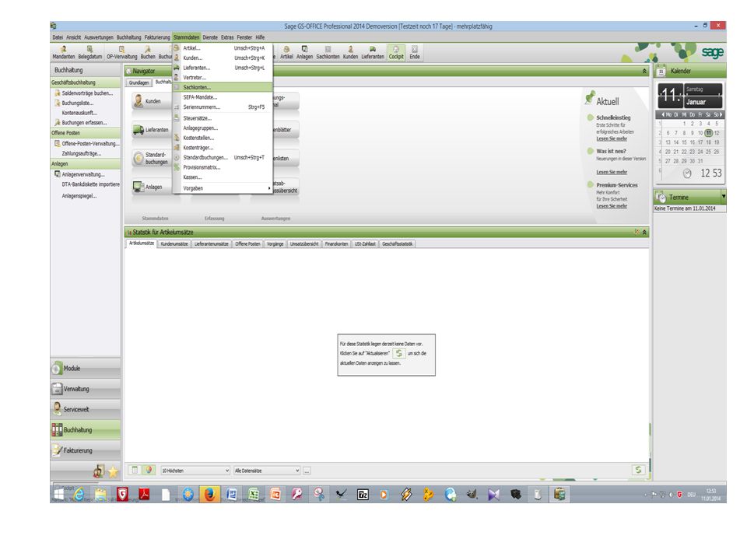
Task: Collapse the Navigator panel
Action: coord(644,71)
